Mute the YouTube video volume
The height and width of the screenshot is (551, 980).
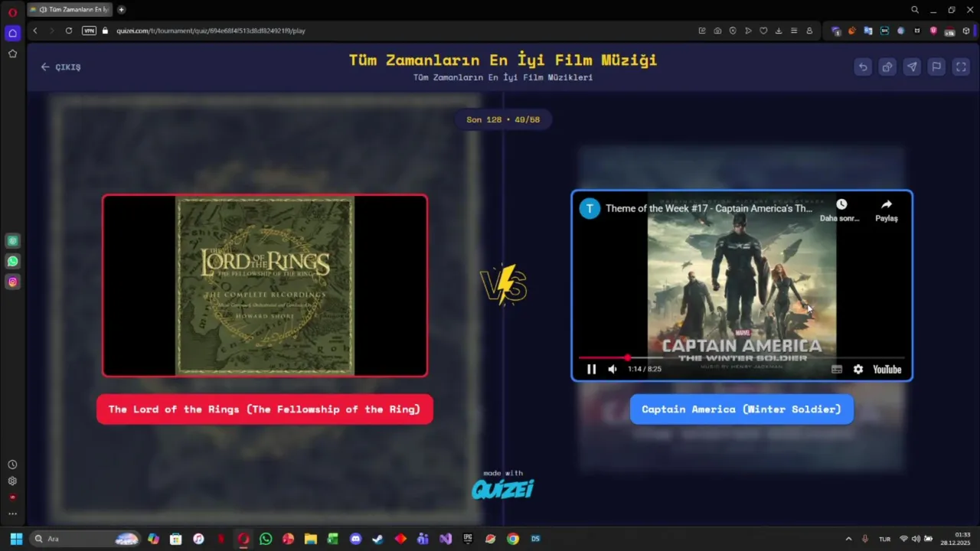click(x=612, y=369)
